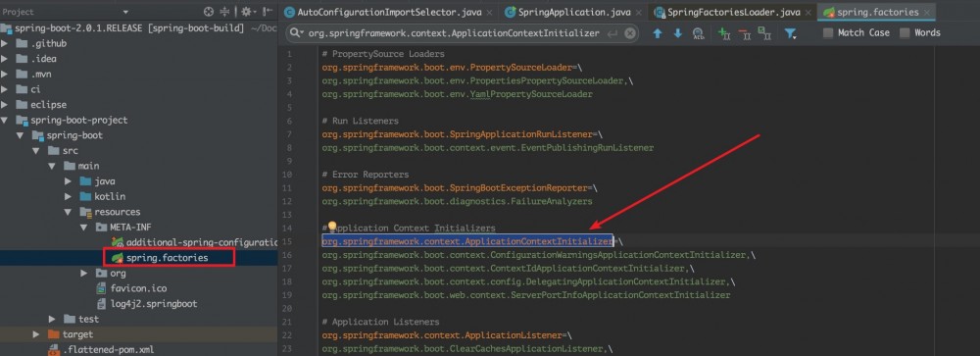980x356 pixels.
Task: Select spring-boot-2.0.1.RELEASE project root
Action: (139, 28)
